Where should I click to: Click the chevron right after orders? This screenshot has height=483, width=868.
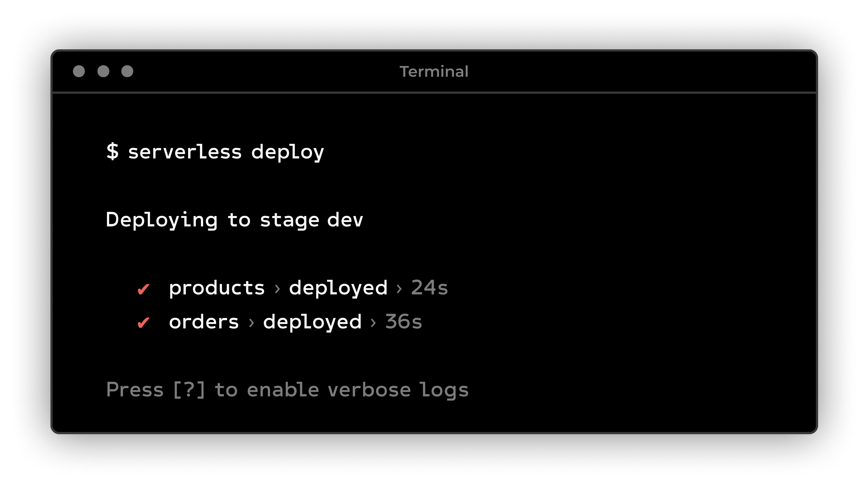251,322
